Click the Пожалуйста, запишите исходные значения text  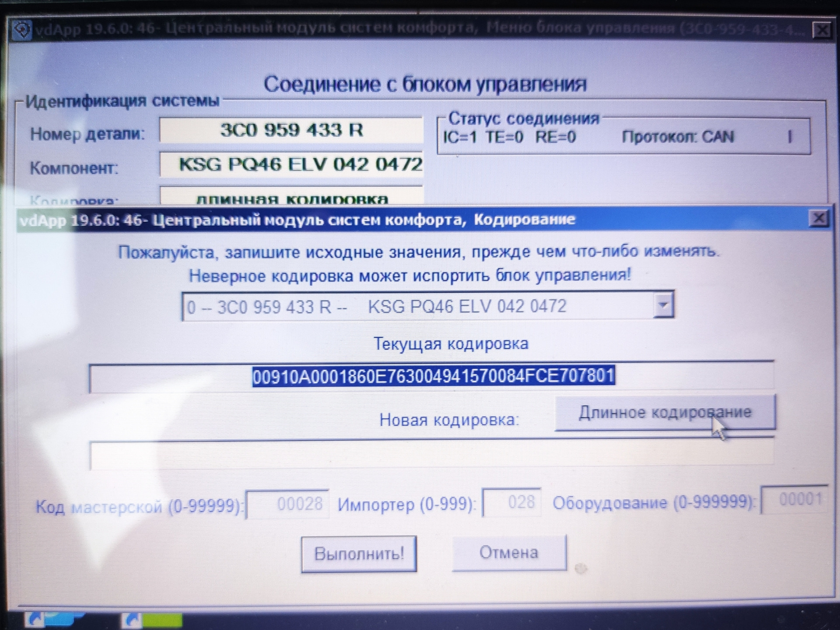[419, 252]
